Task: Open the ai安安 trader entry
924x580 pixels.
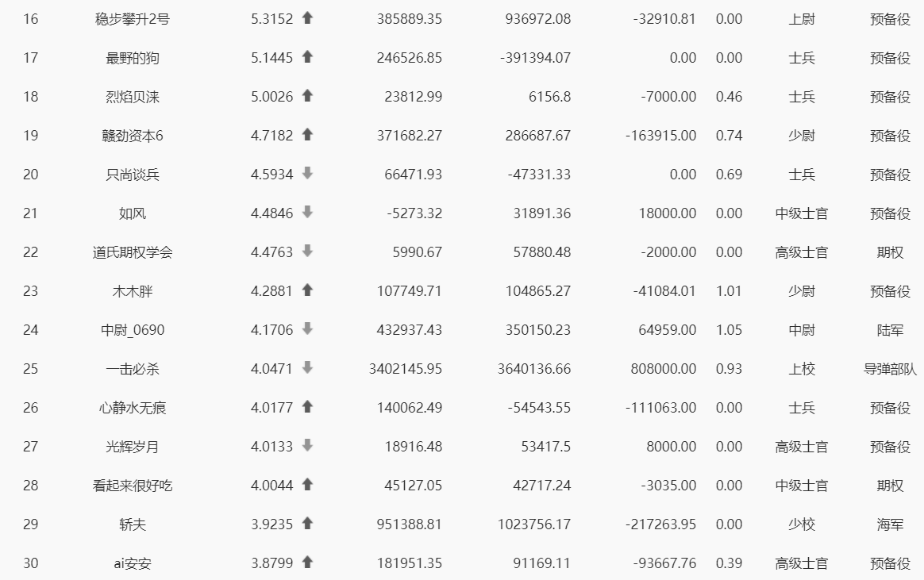Action: (x=133, y=563)
